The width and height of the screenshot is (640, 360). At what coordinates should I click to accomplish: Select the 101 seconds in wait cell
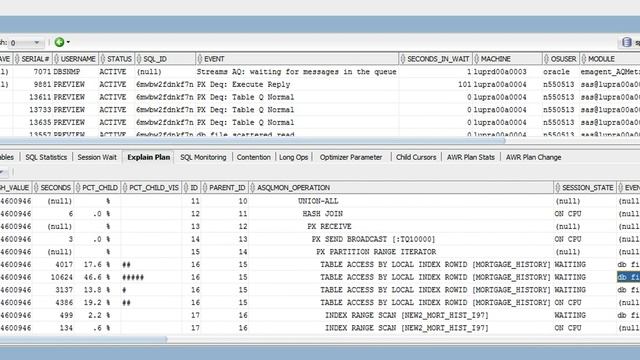pos(435,84)
